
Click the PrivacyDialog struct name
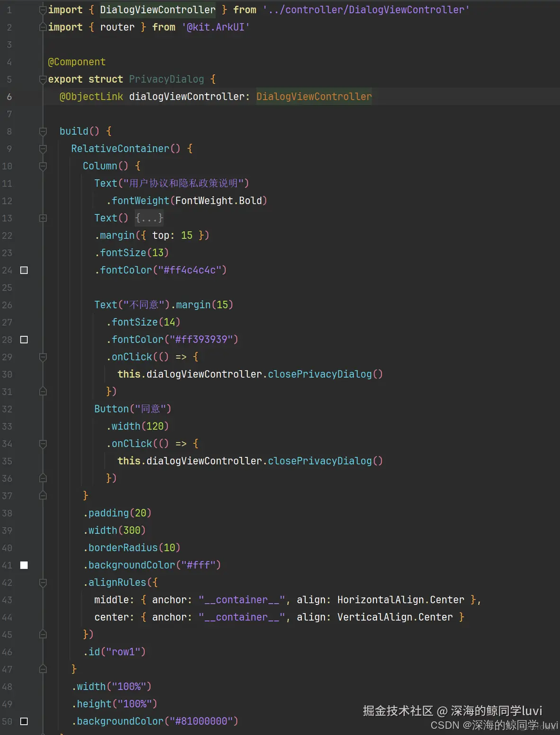[166, 79]
